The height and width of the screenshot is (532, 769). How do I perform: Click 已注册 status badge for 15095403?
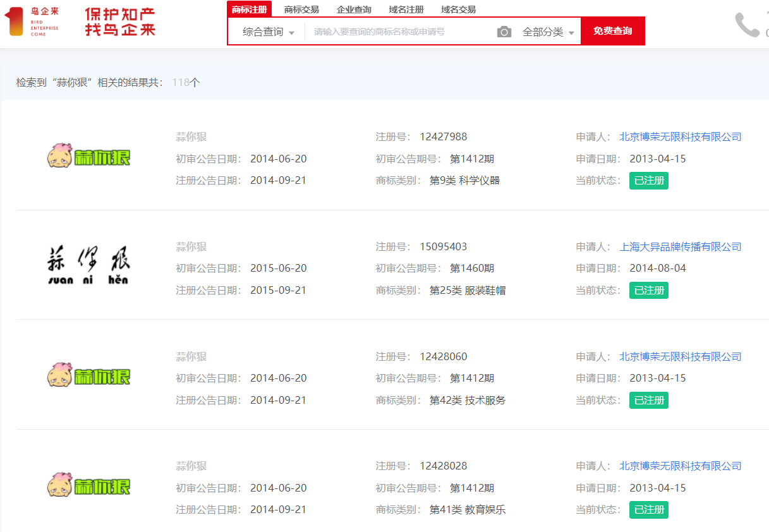click(649, 291)
